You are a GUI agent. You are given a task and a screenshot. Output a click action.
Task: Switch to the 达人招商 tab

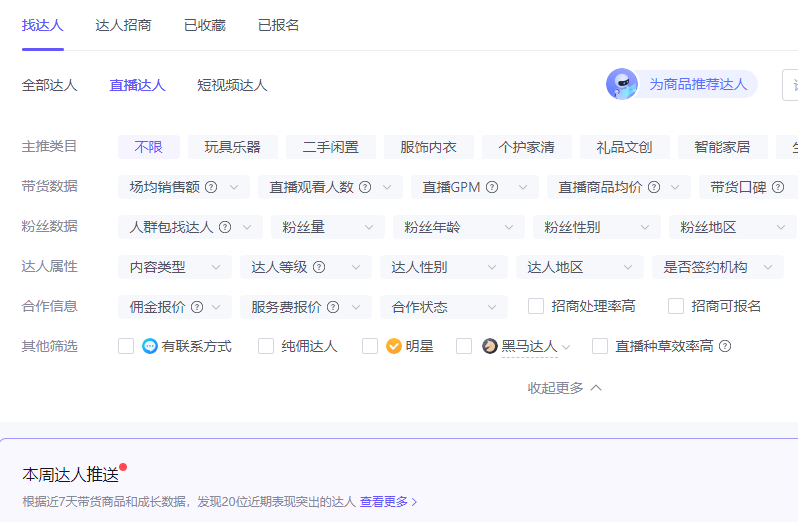[x=123, y=25]
